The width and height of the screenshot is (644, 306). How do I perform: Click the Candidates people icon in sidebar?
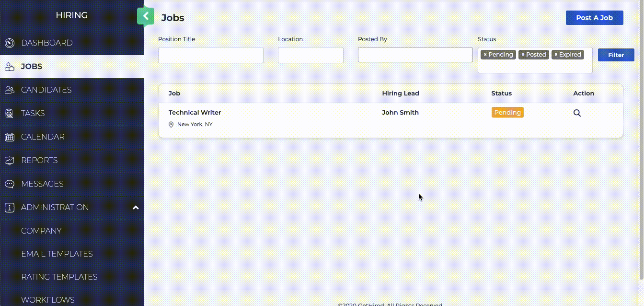[x=10, y=90]
